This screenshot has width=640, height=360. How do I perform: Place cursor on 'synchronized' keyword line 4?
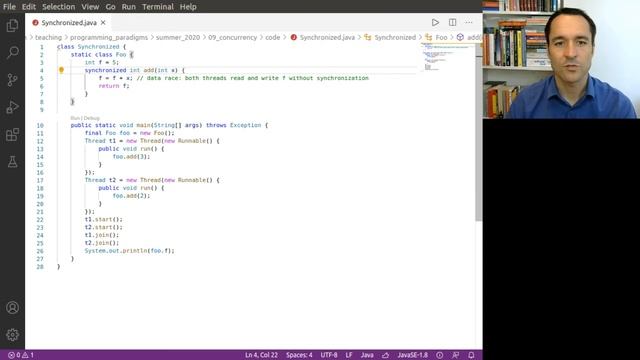[x=105, y=70]
